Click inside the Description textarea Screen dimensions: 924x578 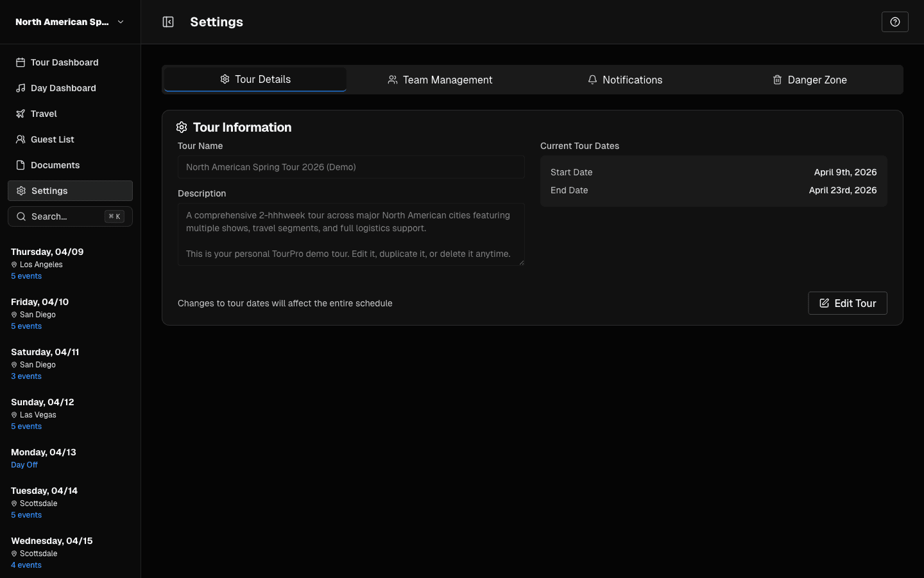(351, 234)
